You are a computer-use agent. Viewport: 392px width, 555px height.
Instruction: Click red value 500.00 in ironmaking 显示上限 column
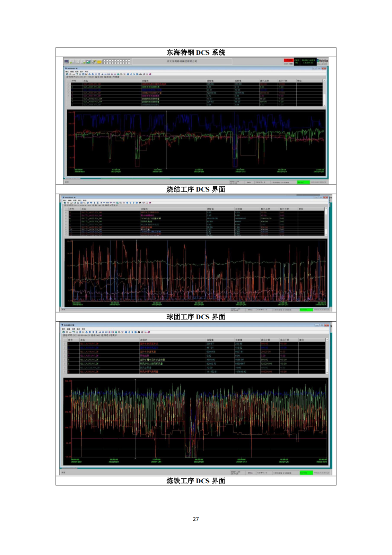(x=264, y=344)
